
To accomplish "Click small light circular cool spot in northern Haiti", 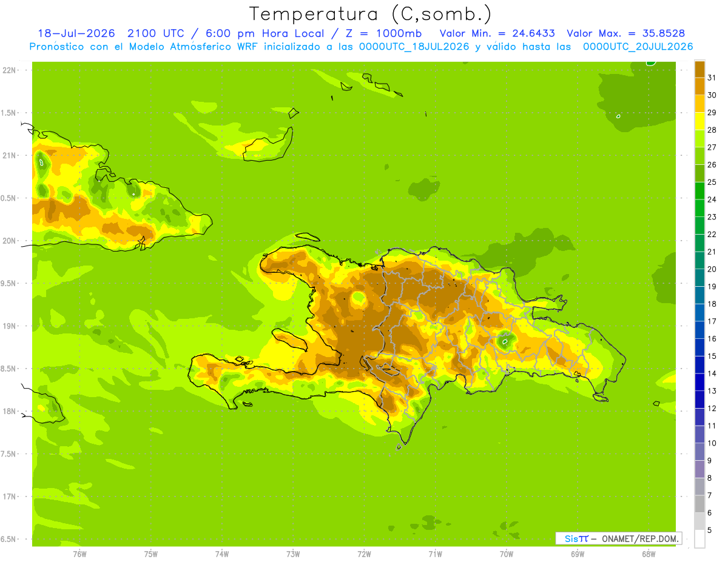I will coord(358,298).
